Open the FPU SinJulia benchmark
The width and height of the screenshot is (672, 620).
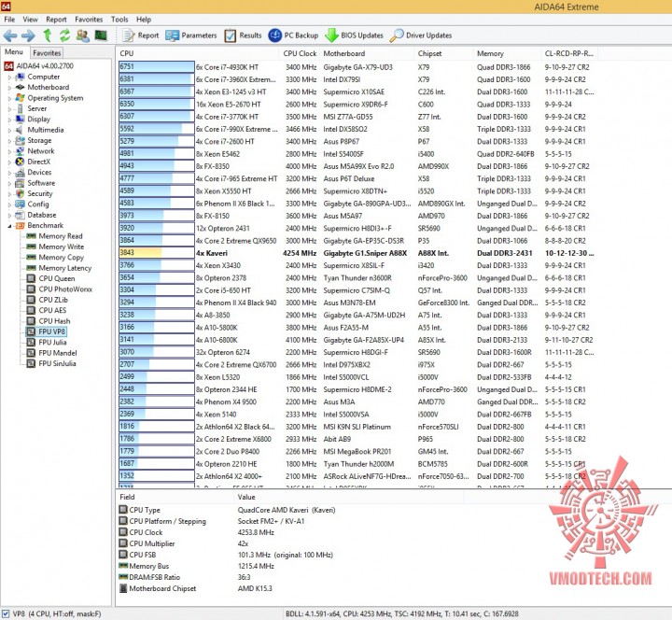pyautogui.click(x=57, y=363)
